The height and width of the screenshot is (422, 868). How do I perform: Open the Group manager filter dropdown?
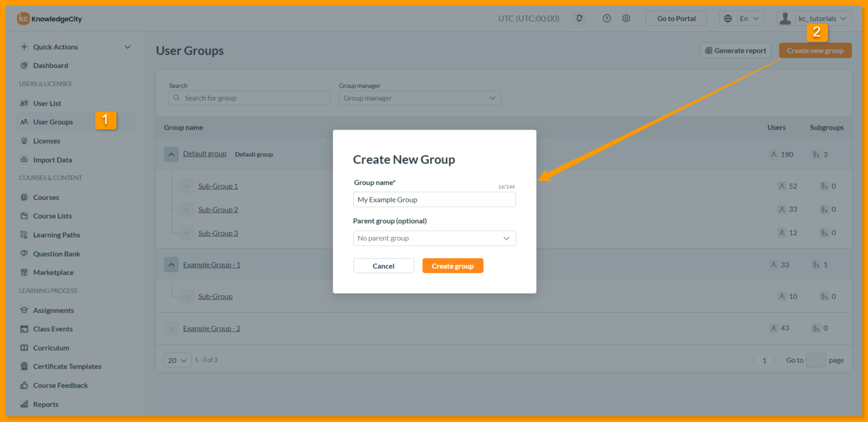(x=420, y=98)
